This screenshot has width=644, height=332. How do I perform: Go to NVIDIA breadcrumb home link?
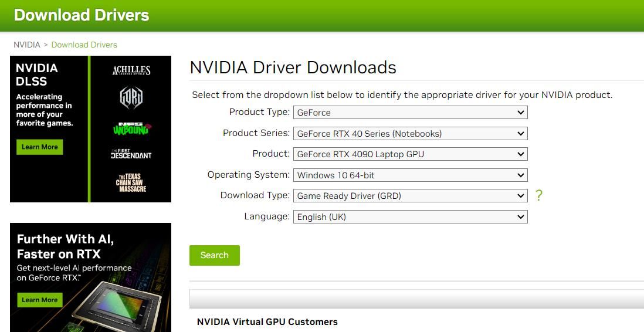coord(27,45)
